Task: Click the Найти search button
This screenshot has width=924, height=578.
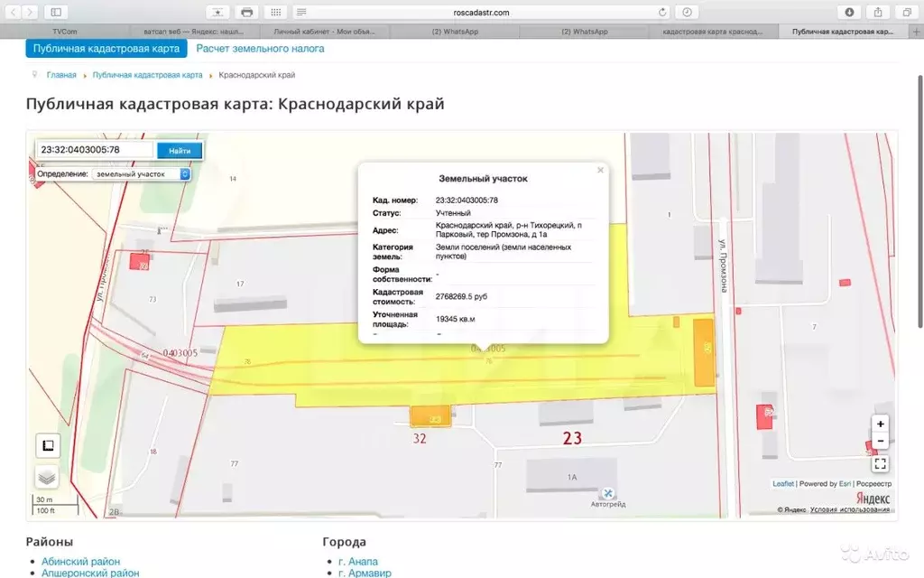Action: 179,151
